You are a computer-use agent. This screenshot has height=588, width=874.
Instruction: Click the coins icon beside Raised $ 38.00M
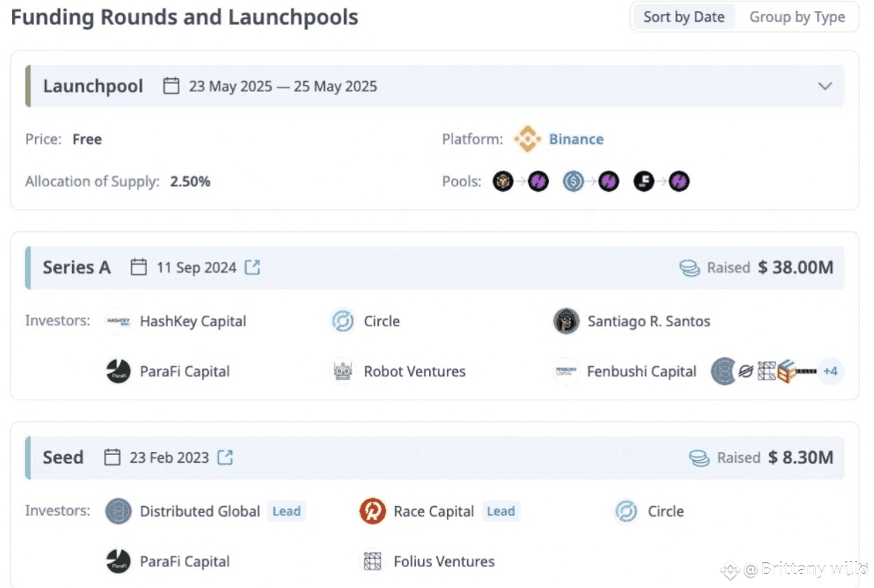click(690, 268)
